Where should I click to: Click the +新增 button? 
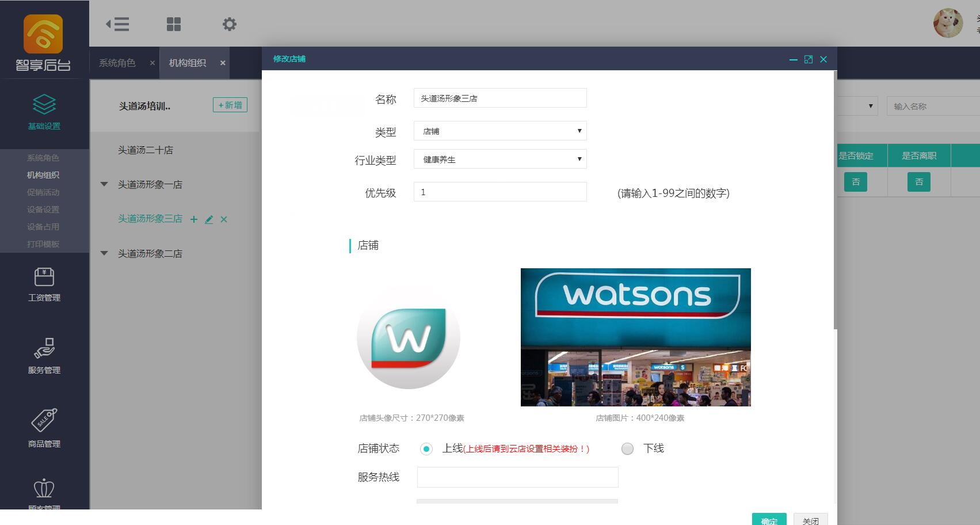230,105
